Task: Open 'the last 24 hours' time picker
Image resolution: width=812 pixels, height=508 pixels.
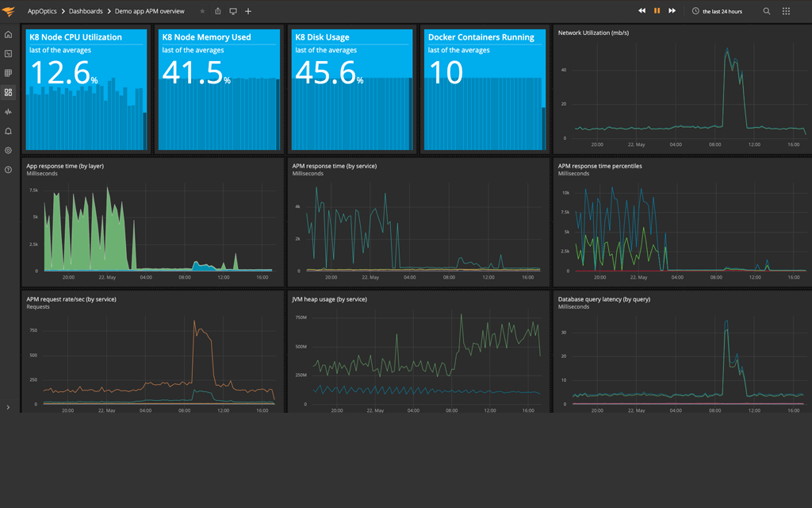Action: [722, 11]
